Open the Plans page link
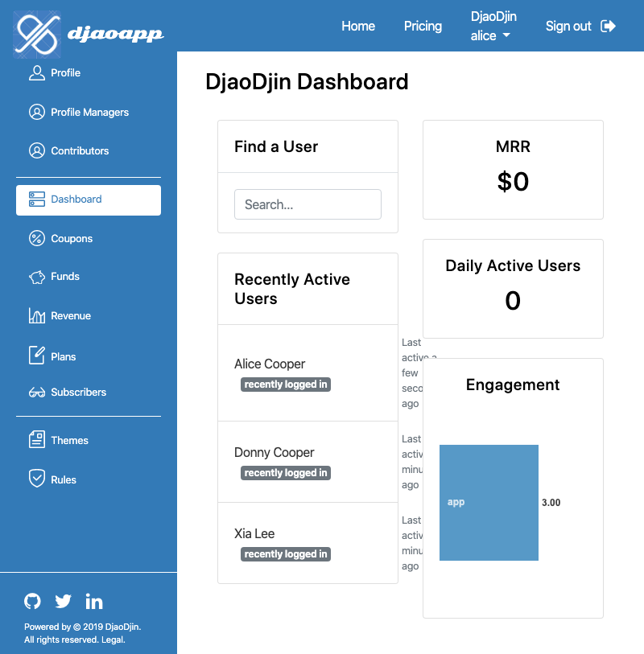Screen dimensions: 644x654 pos(89,356)
